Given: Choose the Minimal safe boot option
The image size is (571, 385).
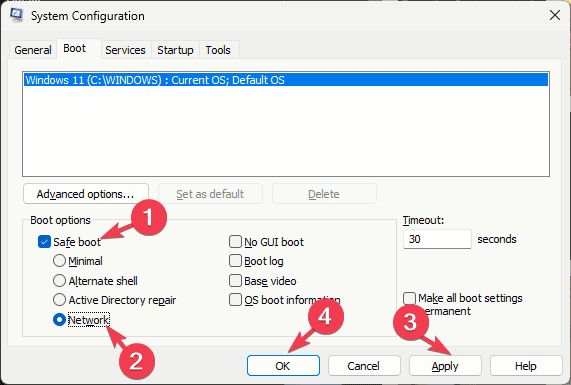Looking at the screenshot, I should pyautogui.click(x=59, y=261).
